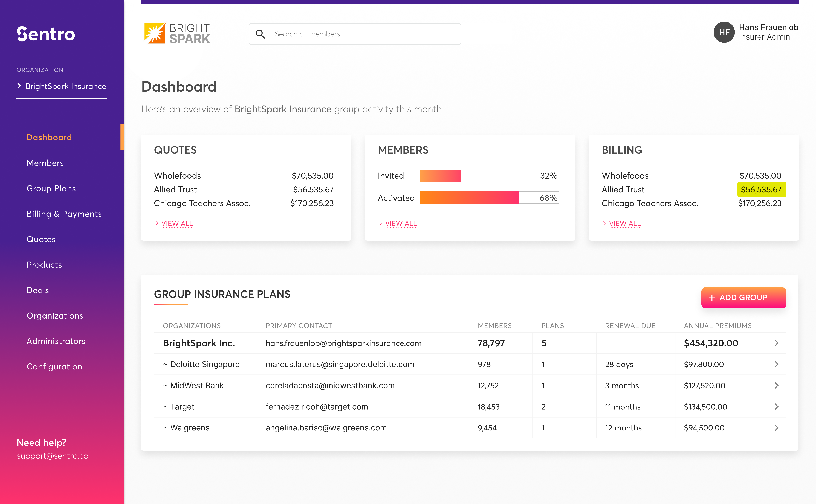The image size is (816, 504).
Task: Click angelina.bariso@walgreens.com contact
Action: (326, 428)
